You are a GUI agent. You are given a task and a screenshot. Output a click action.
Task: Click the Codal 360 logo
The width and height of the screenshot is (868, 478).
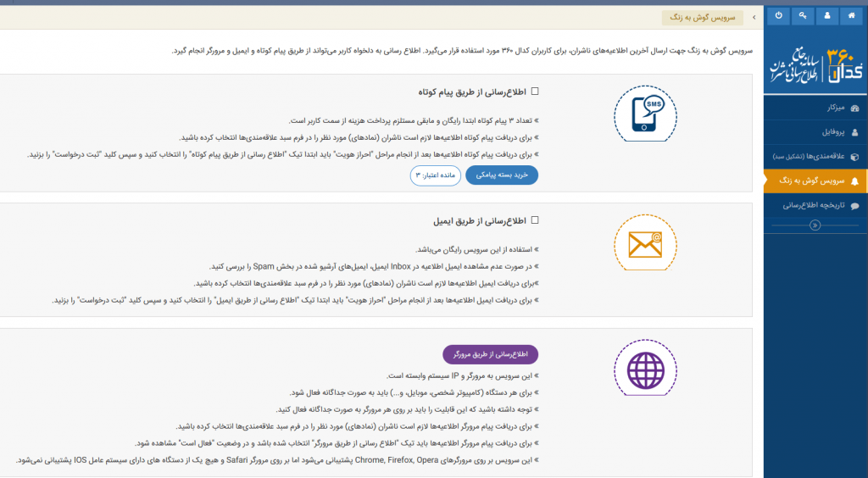pos(815,64)
